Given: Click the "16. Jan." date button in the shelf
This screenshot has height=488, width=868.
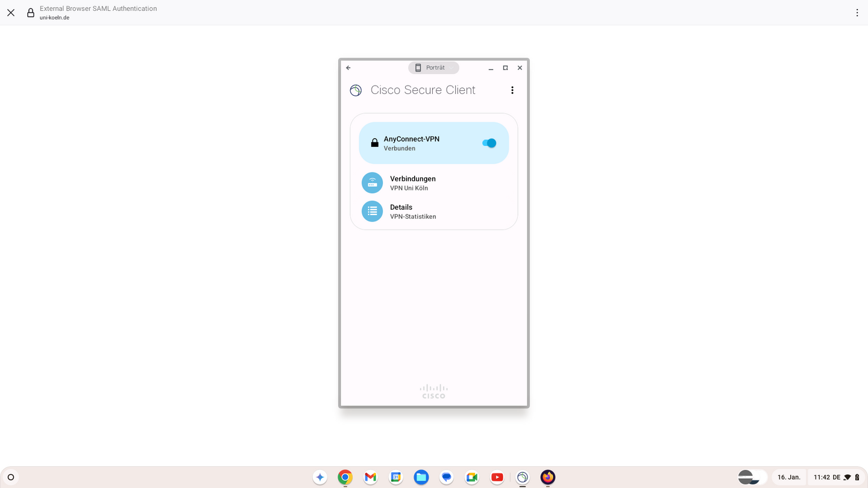Looking at the screenshot, I should click(789, 477).
